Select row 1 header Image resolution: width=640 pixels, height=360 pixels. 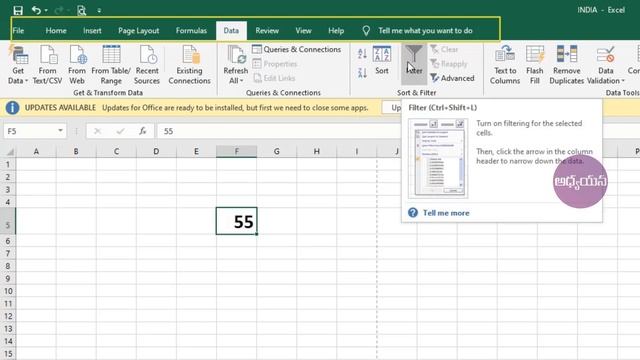pyautogui.click(x=8, y=164)
